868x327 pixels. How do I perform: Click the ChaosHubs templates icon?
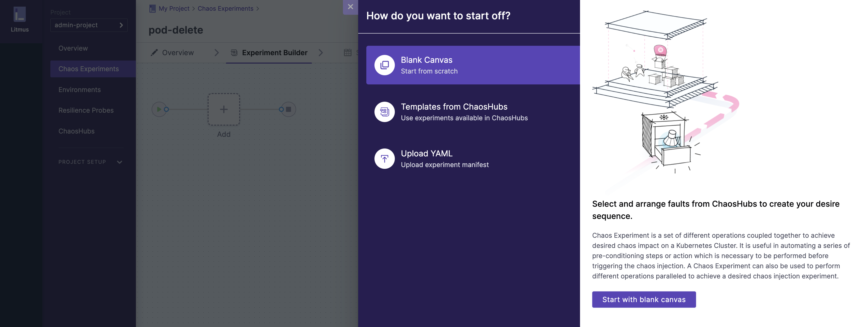pos(384,112)
